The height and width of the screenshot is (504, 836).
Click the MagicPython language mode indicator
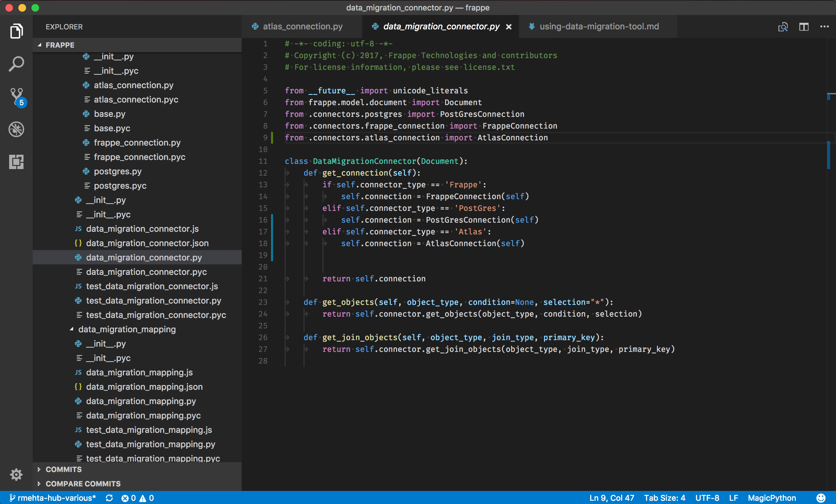pos(773,497)
